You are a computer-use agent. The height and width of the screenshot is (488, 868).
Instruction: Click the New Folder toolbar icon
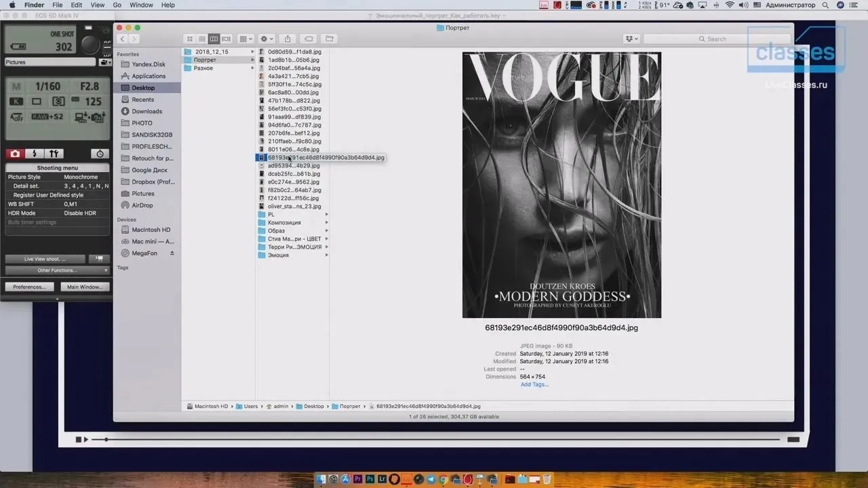coord(330,39)
